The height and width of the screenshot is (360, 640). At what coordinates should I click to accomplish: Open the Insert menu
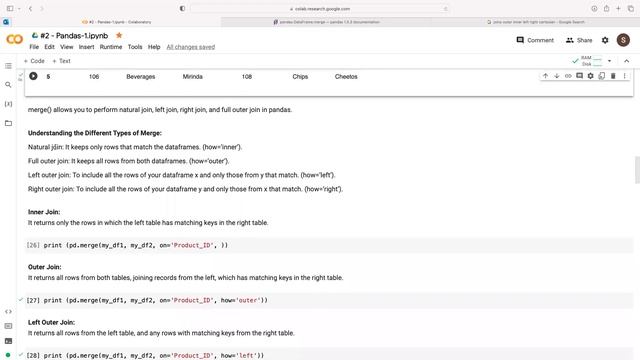coord(86,47)
